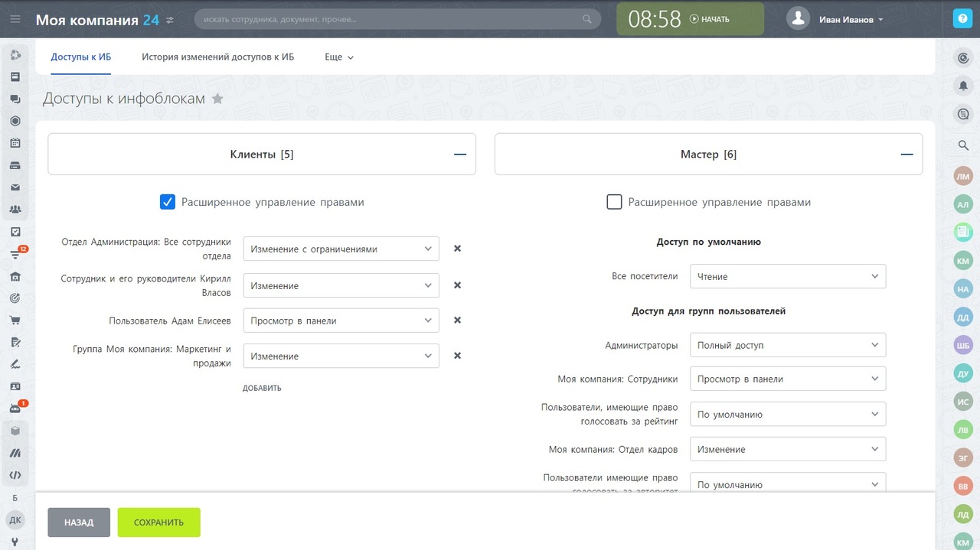This screenshot has width=980, height=550.
Task: Remove the Отдел Администрация access row
Action: pos(457,249)
